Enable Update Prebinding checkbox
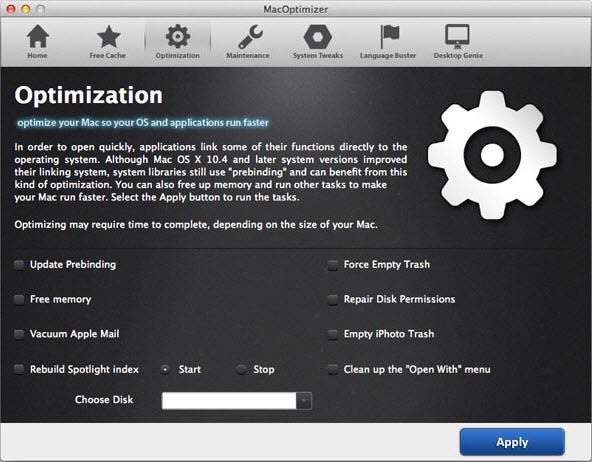This screenshot has height=462, width=592. coord(19,265)
